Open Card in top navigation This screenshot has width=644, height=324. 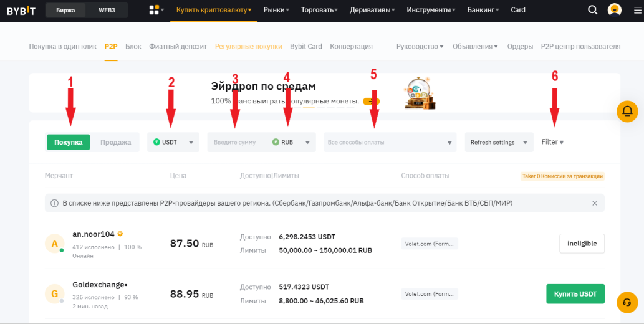(x=518, y=10)
